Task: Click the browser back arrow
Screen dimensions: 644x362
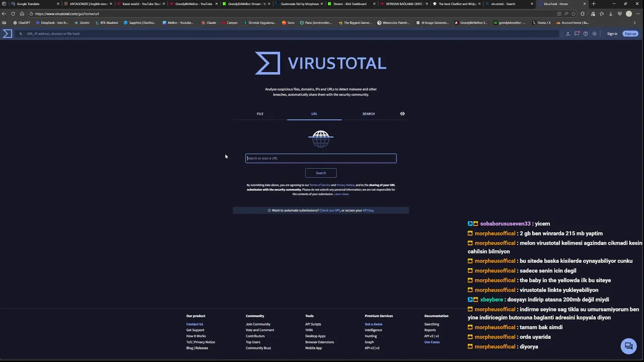Action: click(x=4, y=14)
